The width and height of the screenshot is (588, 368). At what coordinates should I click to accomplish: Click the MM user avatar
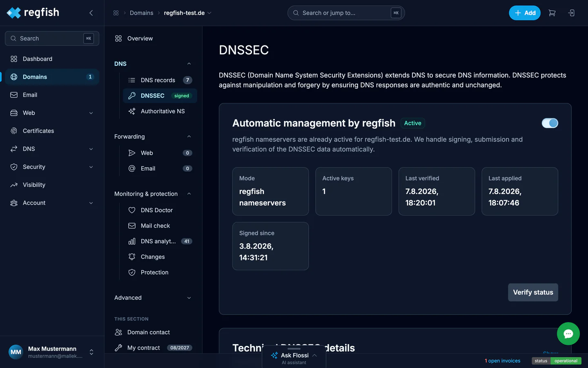(x=16, y=352)
